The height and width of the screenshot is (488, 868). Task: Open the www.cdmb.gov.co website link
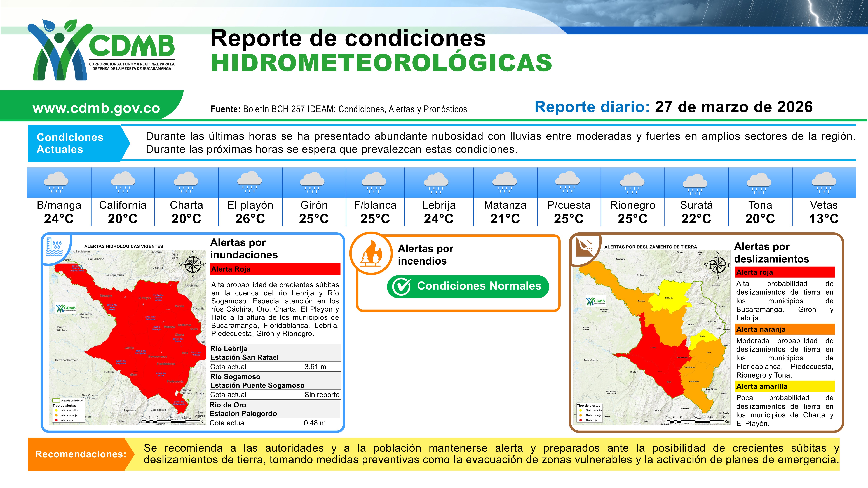[96, 108]
